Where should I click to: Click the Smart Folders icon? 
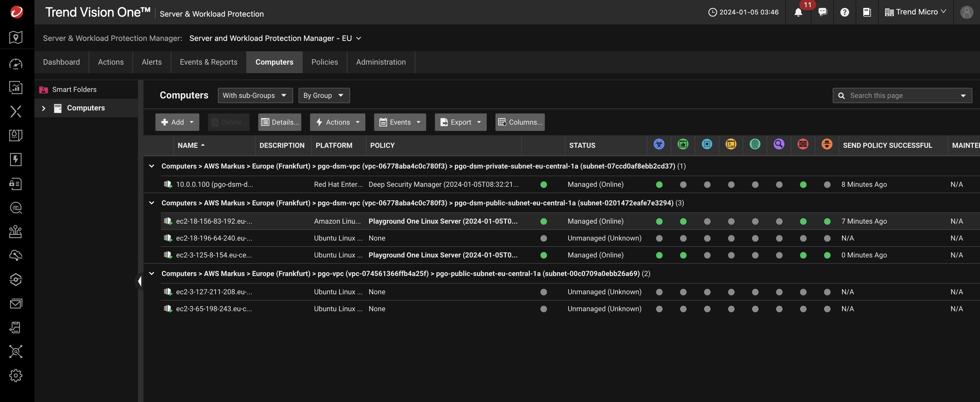pyautogui.click(x=44, y=90)
